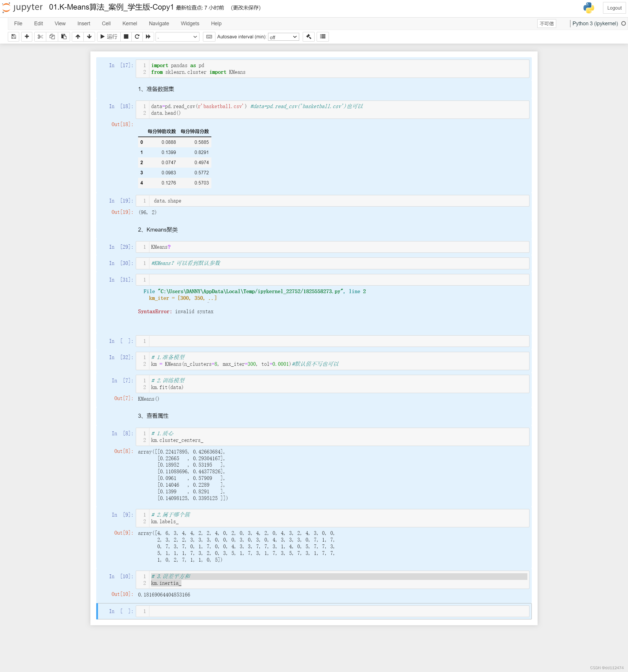Move selected cell up arrow
628x672 pixels.
pyautogui.click(x=78, y=37)
